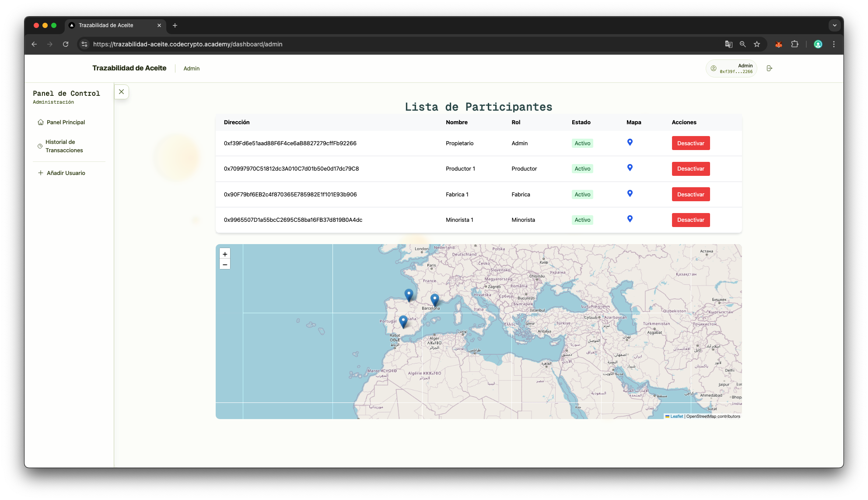
Task: Deactivate the Minorista 1 participant
Action: pyautogui.click(x=691, y=220)
